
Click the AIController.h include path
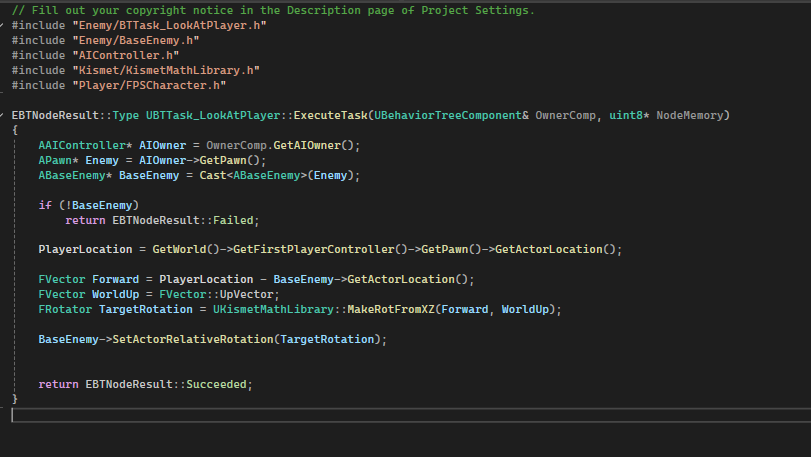[122, 55]
